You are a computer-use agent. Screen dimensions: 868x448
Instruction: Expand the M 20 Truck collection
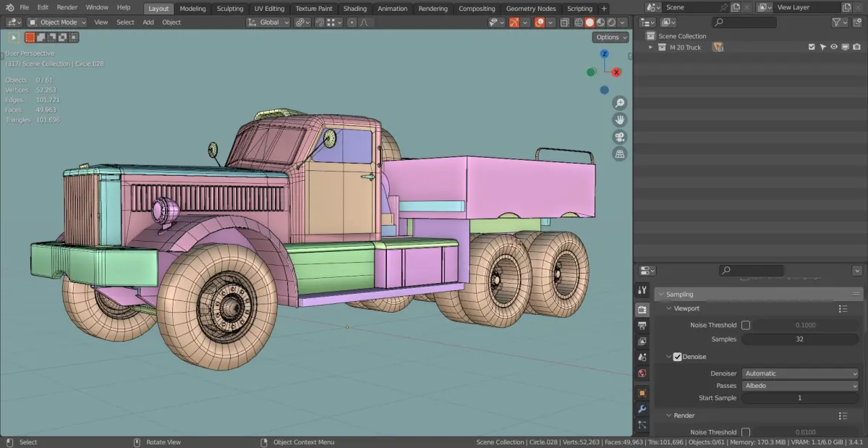[x=650, y=47]
